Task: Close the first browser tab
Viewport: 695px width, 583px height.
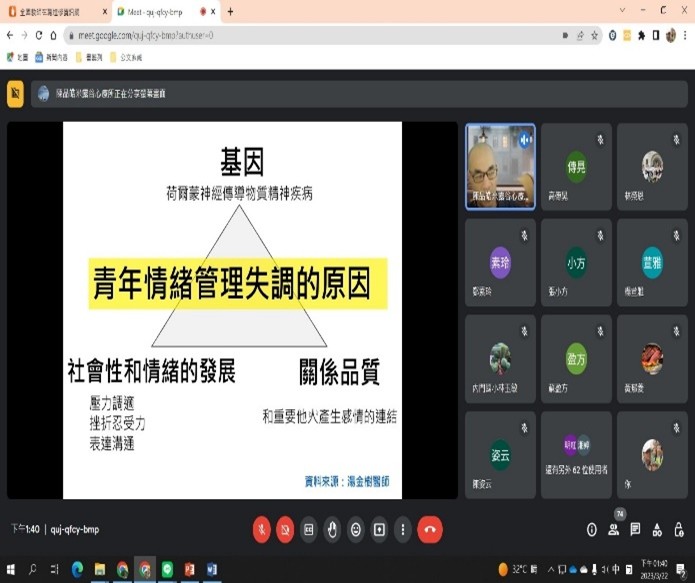Action: (105, 12)
